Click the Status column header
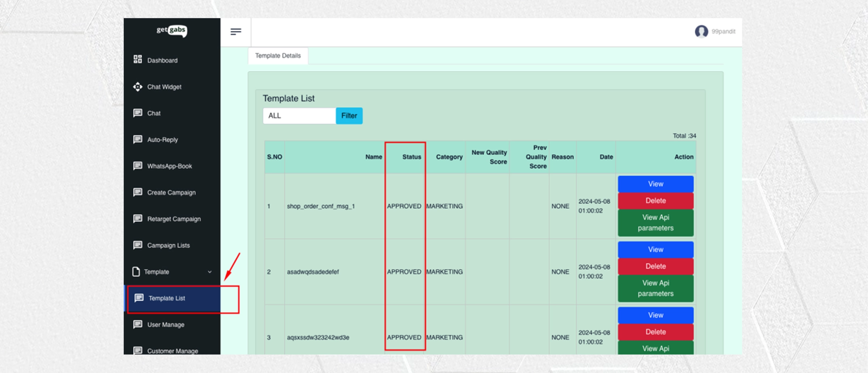 pos(412,157)
